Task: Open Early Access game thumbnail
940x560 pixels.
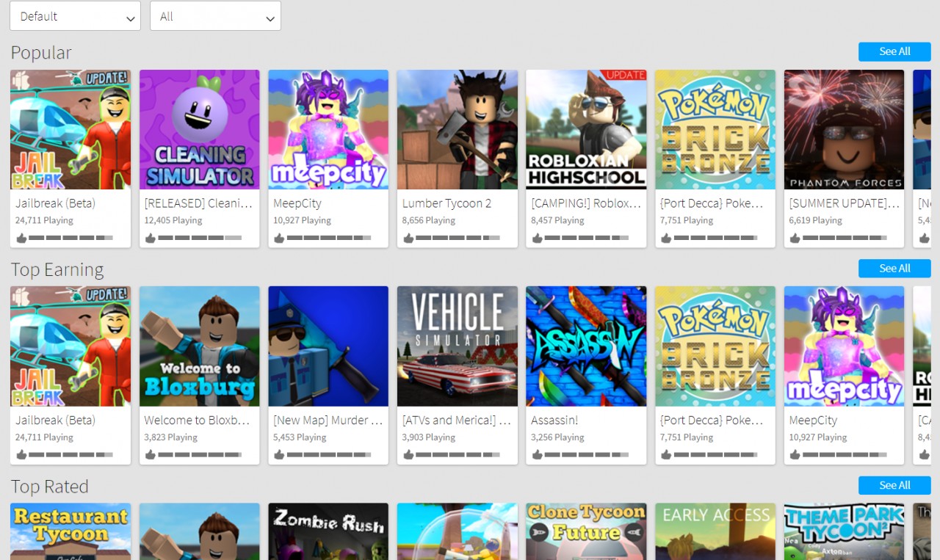Action: pyautogui.click(x=715, y=531)
